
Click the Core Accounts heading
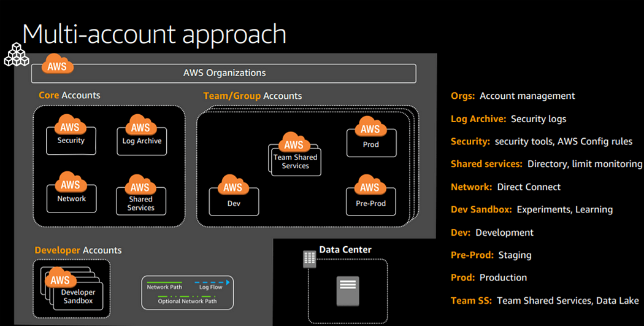pos(69,95)
